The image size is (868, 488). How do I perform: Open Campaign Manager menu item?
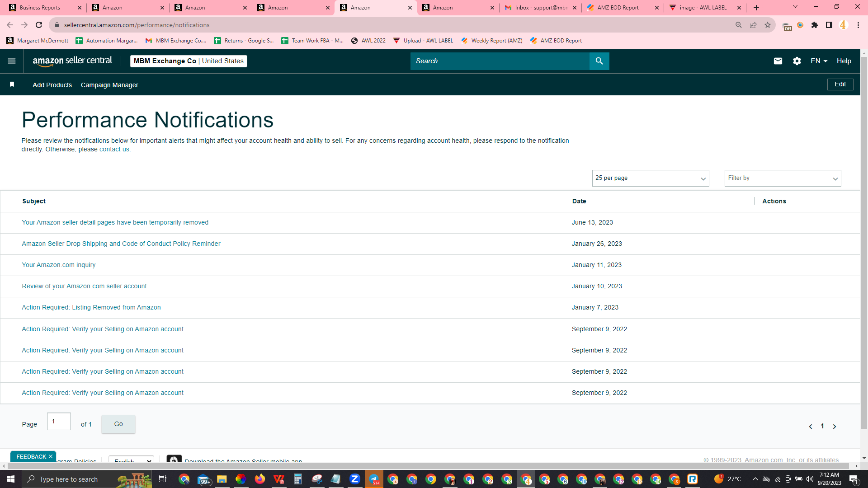[x=109, y=85]
